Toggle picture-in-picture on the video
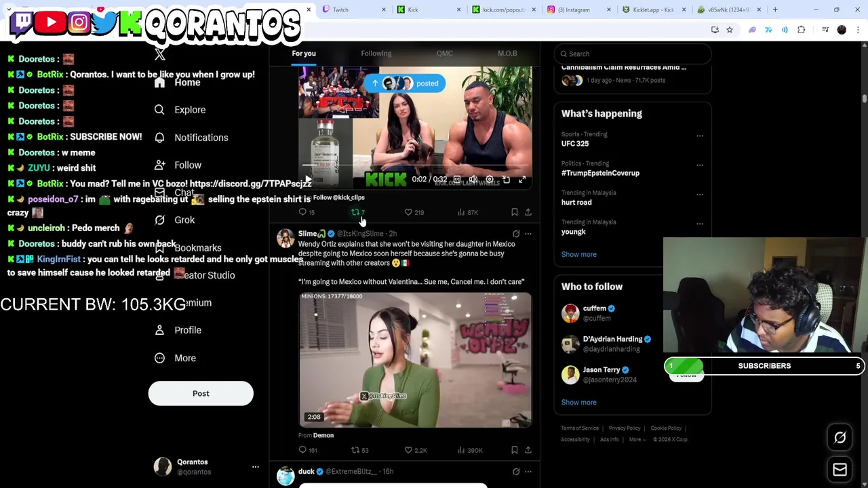The width and height of the screenshot is (868, 488). (x=506, y=180)
